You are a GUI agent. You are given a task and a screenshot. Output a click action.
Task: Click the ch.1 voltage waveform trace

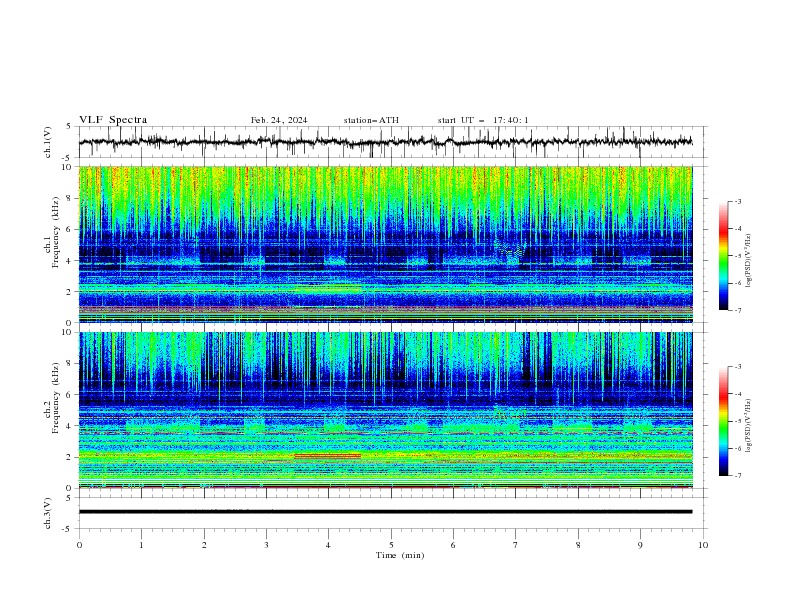point(385,142)
